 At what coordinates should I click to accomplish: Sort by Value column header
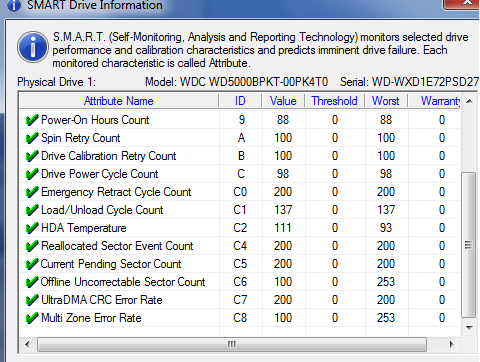click(283, 101)
